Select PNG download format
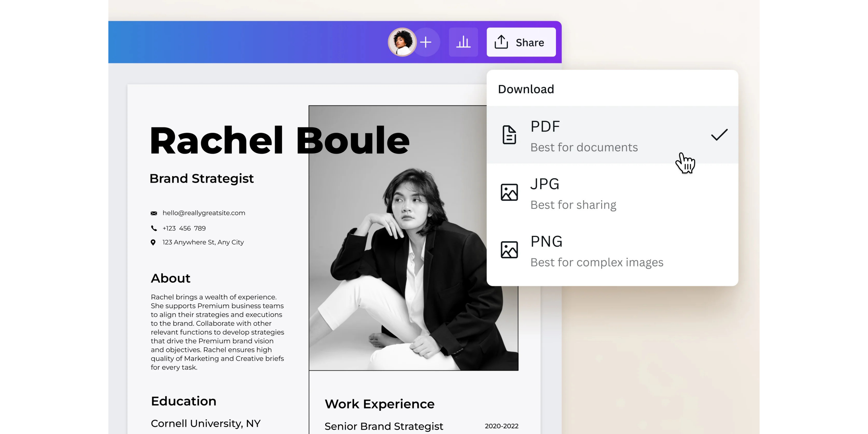The image size is (868, 434). click(x=612, y=250)
